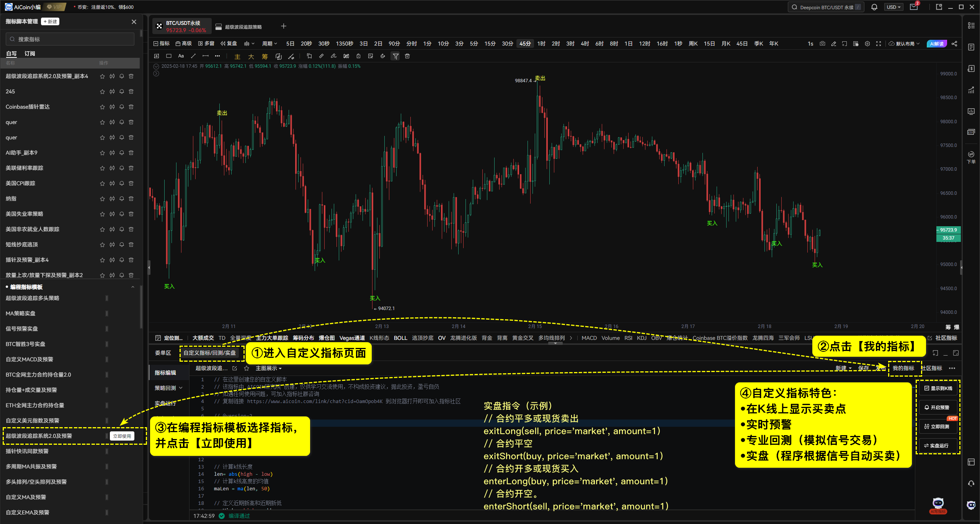
Task: Switch to the 订阅 tab
Action: 29,54
